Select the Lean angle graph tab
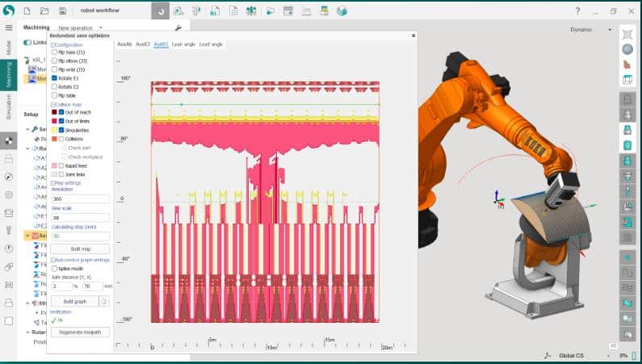642x364 pixels. [x=183, y=44]
